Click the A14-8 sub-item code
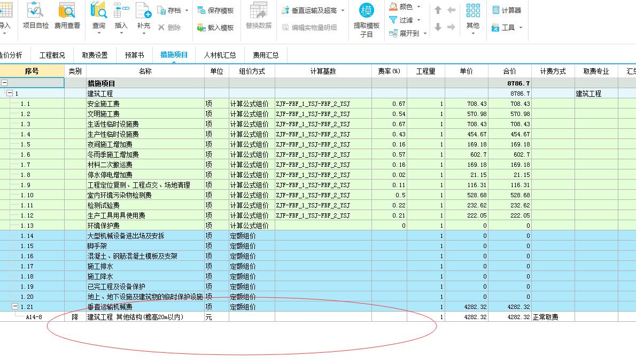The width and height of the screenshot is (636, 364). (x=34, y=317)
